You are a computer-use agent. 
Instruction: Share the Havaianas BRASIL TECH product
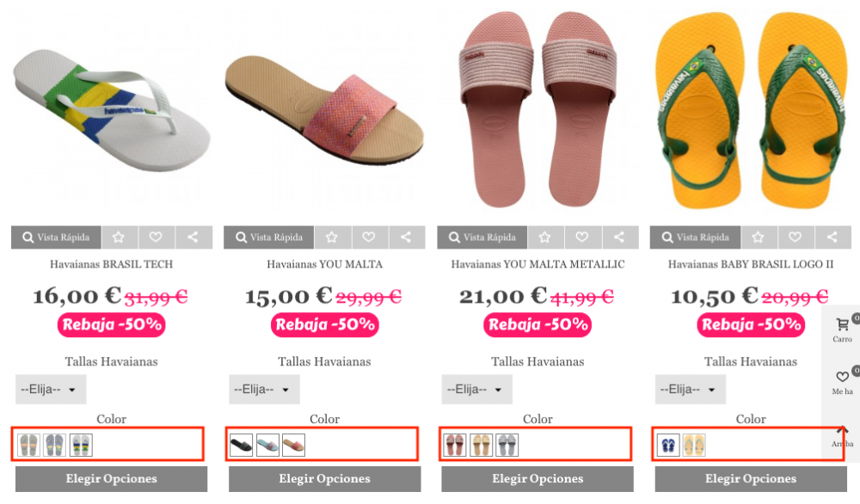[193, 237]
